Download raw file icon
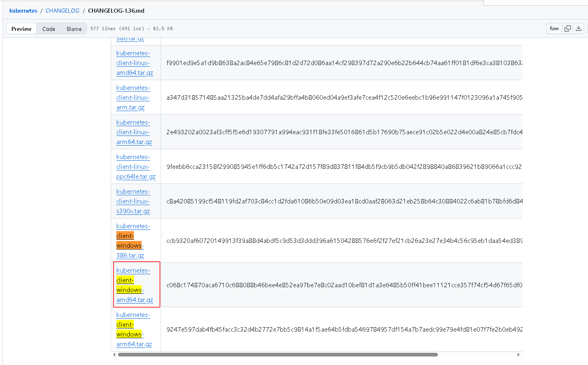The width and height of the screenshot is (588, 365). pos(579,28)
